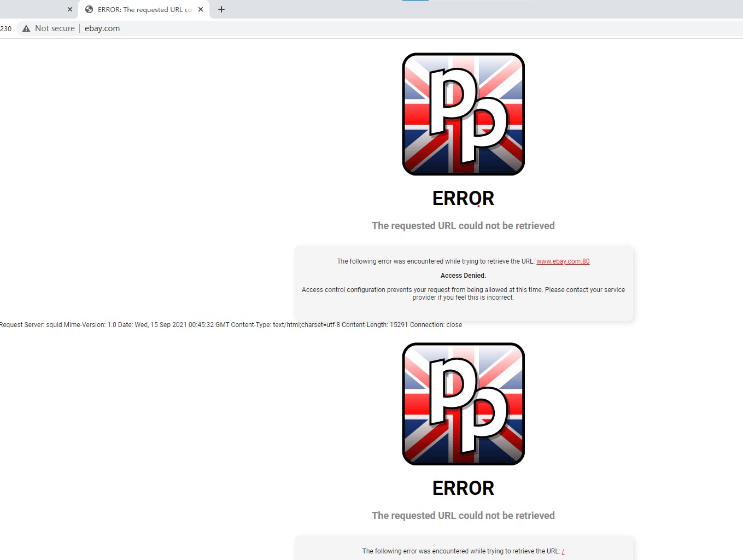The width and height of the screenshot is (743, 560).
Task: Click the "Access control configuration prevents" paragraph
Action: [x=463, y=294]
